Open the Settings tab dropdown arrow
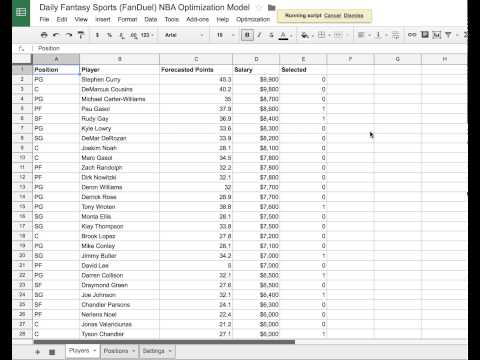Viewport: 480px width, 360px height. 170,351
